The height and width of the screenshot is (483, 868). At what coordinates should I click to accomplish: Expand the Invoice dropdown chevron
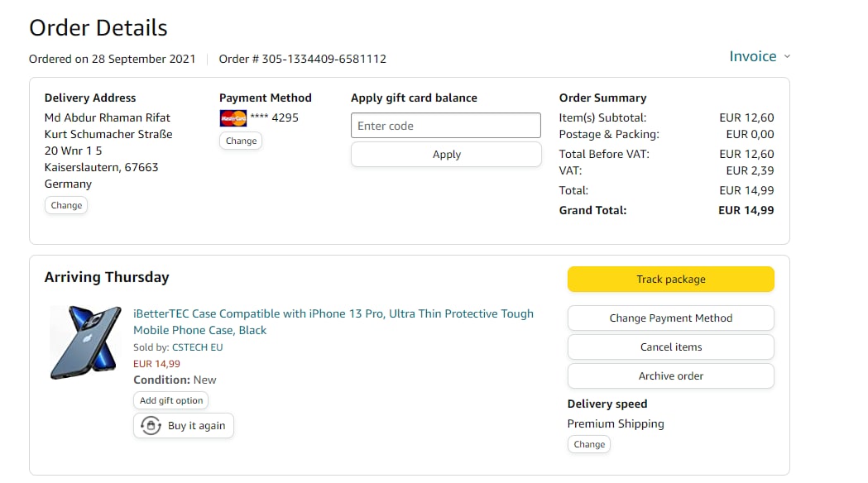point(787,56)
